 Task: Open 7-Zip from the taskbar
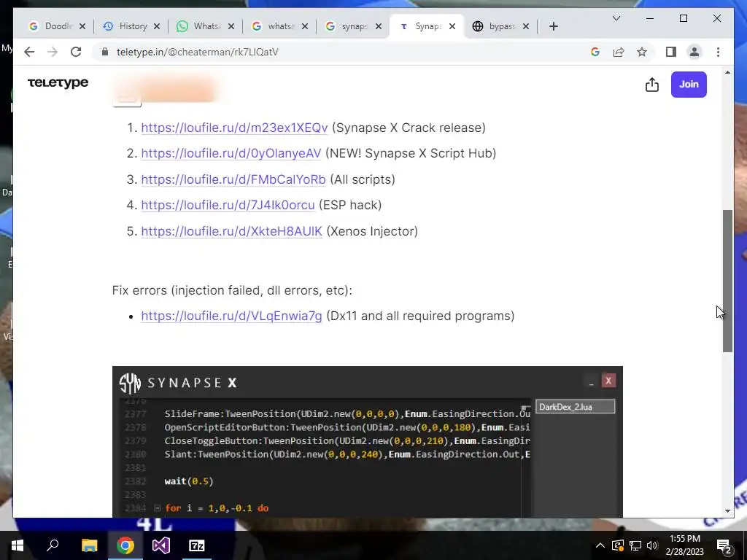pos(197,545)
